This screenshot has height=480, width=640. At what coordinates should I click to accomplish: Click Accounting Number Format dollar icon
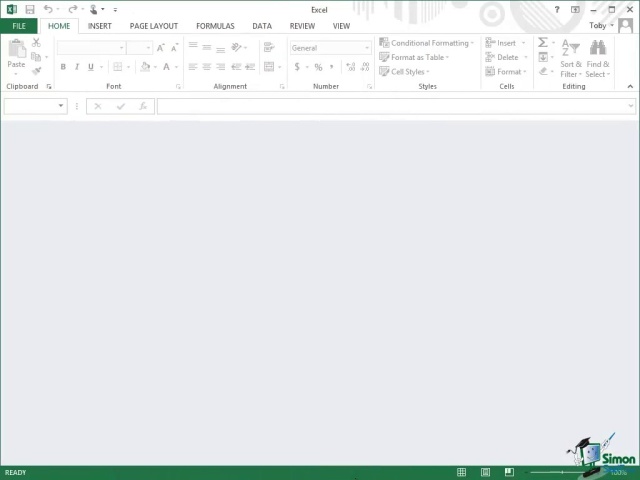pyautogui.click(x=297, y=67)
